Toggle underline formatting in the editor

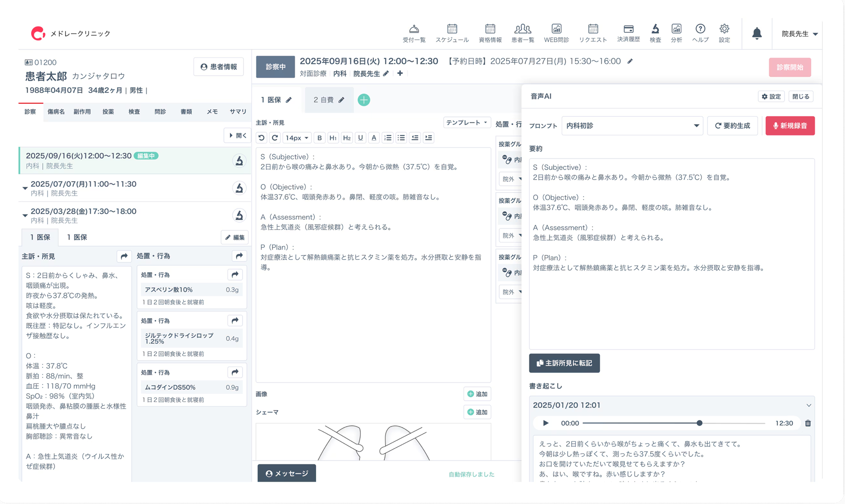(360, 137)
